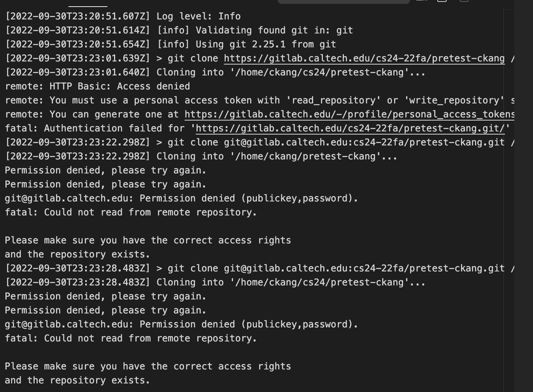Open the output channel dropdown at top
The width and height of the screenshot is (533, 392).
tap(344, 1)
